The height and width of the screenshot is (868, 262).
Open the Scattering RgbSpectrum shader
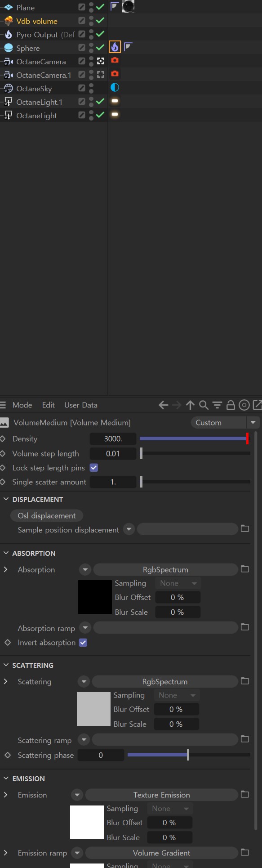click(165, 681)
